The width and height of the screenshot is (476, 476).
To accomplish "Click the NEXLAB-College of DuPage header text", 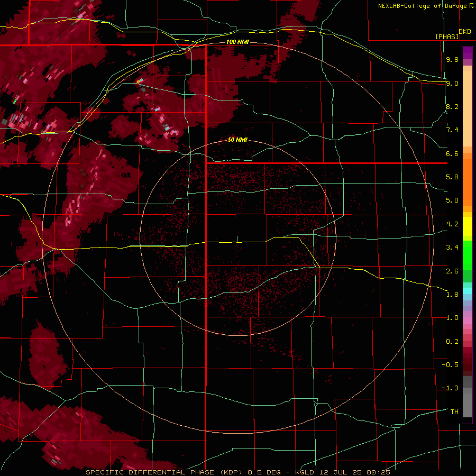I will [423, 6].
